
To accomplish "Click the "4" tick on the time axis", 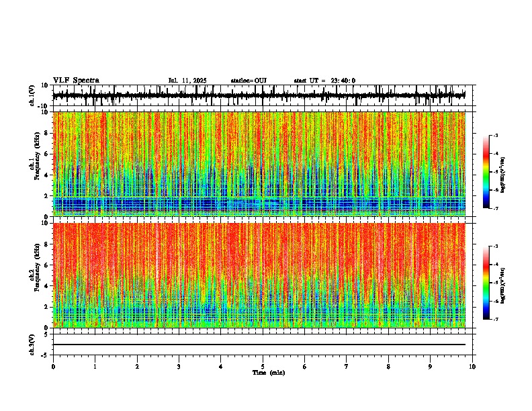I will click(221, 367).
